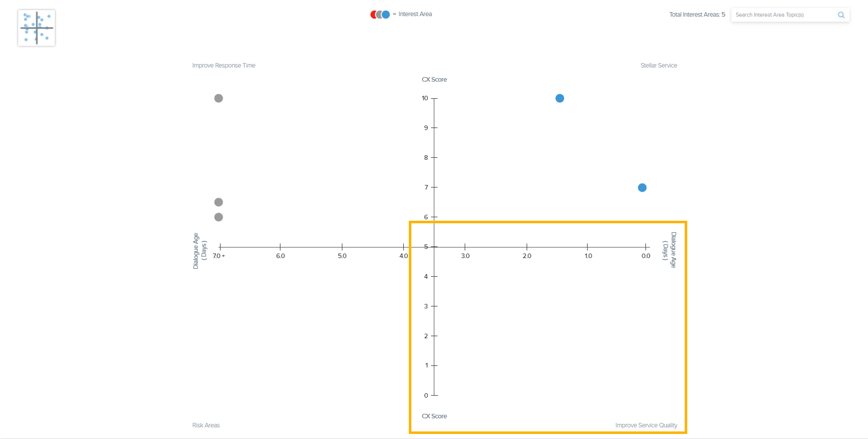
Task: Click the left Dialogue Age (Days) axis label
Action: [199, 250]
